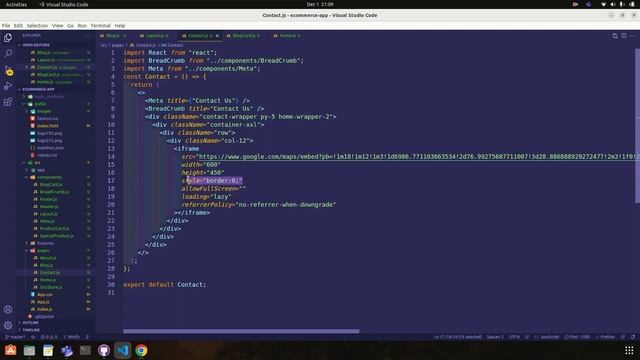Image resolution: width=640 pixels, height=360 pixels.
Task: Close Contact.js in Open Editors list
Action: [x=27, y=67]
